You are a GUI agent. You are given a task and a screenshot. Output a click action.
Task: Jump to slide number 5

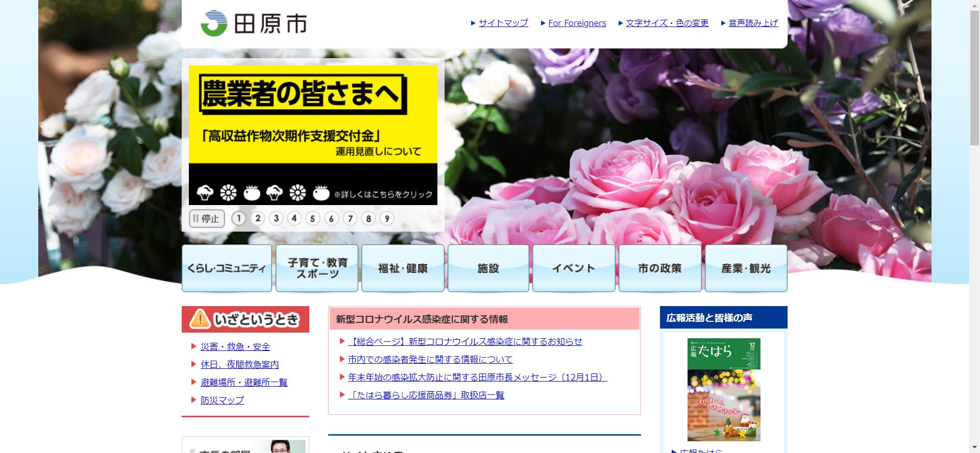312,219
